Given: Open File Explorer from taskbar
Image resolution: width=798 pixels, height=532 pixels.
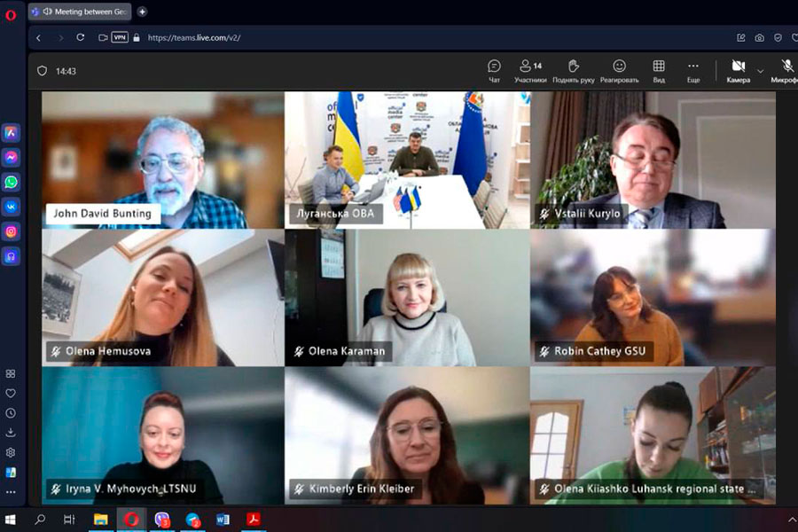Looking at the screenshot, I should (101, 520).
